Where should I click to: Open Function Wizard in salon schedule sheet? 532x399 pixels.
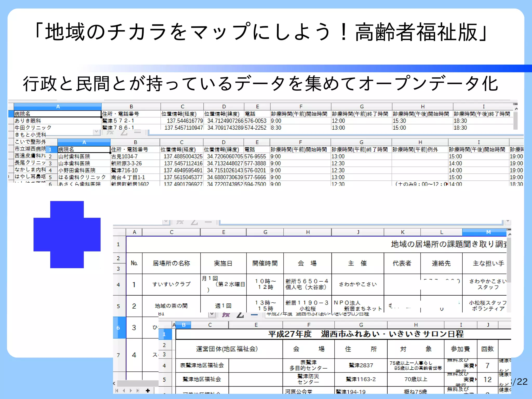[226, 315]
